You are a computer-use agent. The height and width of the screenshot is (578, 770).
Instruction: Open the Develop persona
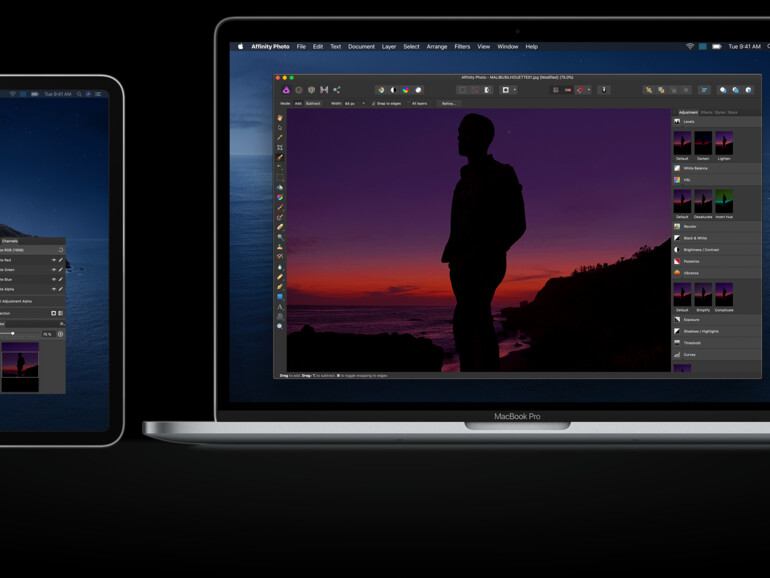(311, 90)
